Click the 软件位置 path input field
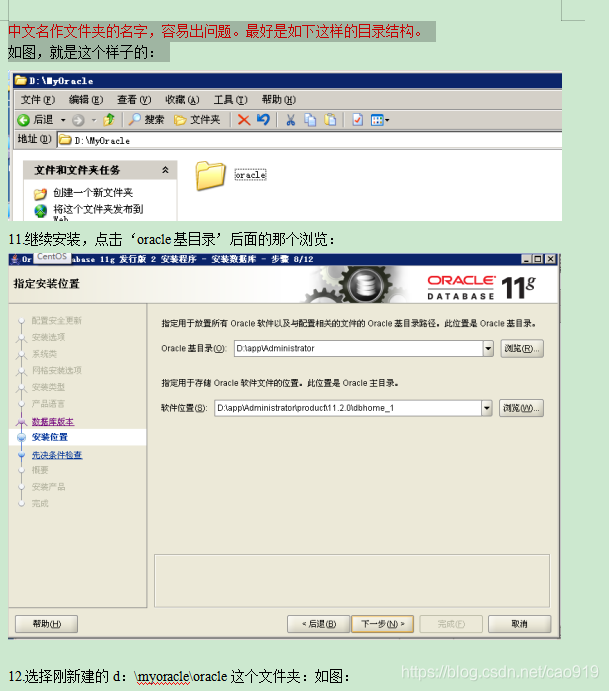The width and height of the screenshot is (609, 691). [x=348, y=408]
